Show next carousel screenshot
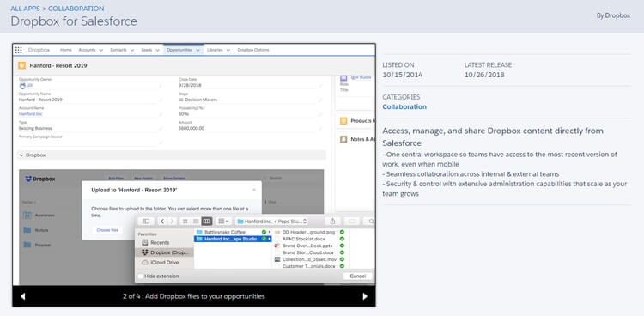Viewport: 644px width, 316px height. (365, 296)
